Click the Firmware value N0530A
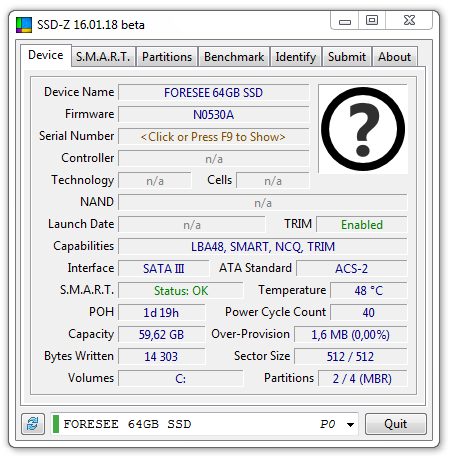The height and width of the screenshot is (457, 450). 214,115
